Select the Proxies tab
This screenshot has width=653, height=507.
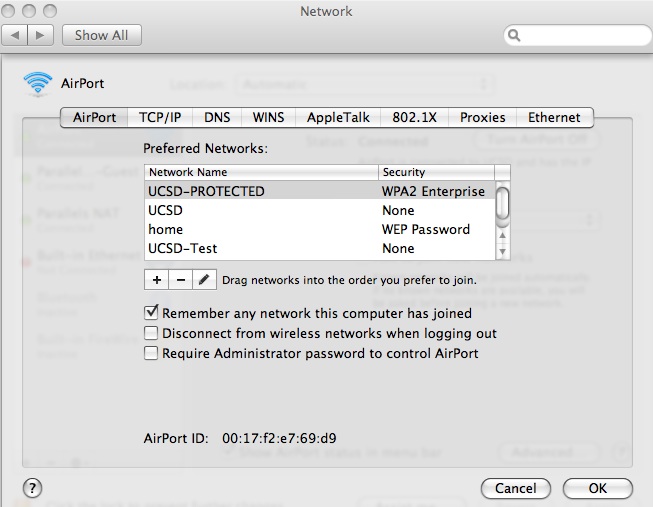[x=482, y=117]
